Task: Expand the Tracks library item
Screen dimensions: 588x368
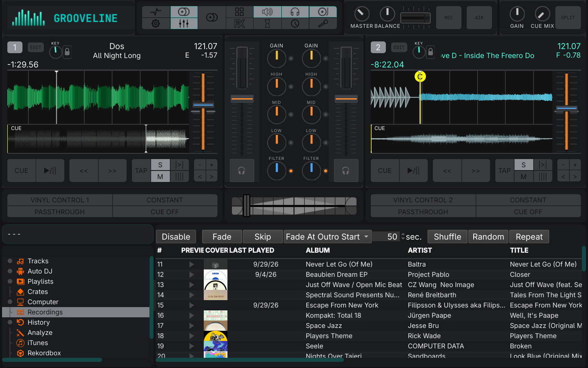Action: pos(10,261)
